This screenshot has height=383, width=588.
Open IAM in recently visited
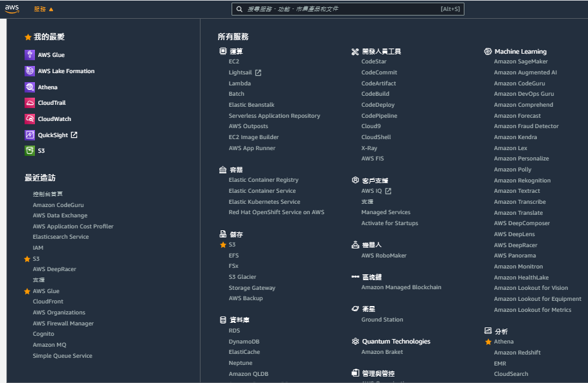[x=38, y=248]
